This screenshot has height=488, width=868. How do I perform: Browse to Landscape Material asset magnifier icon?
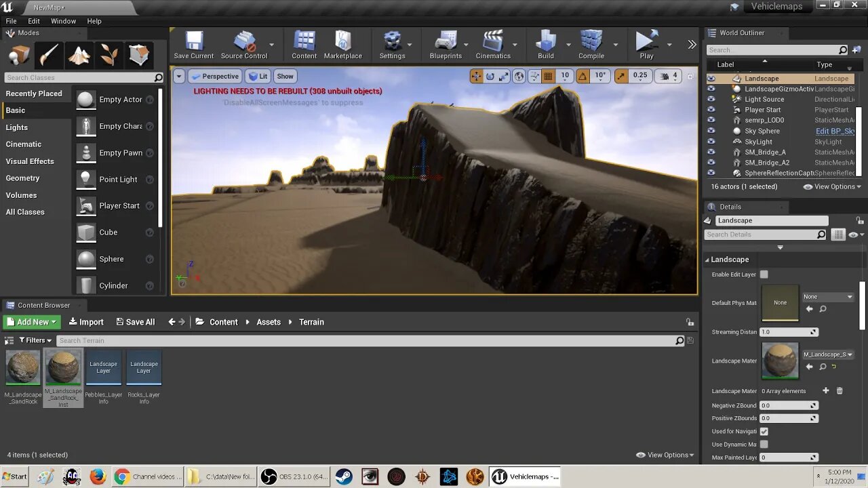(x=823, y=367)
